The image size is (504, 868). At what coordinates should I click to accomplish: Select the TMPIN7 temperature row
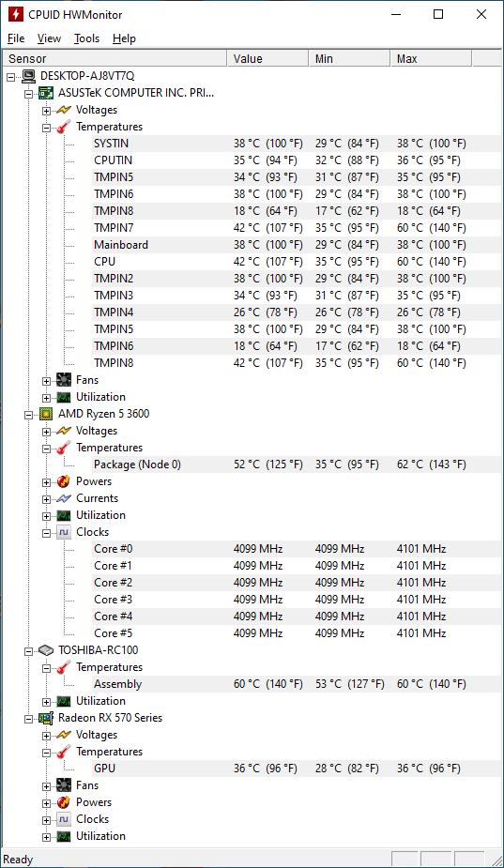297,227
